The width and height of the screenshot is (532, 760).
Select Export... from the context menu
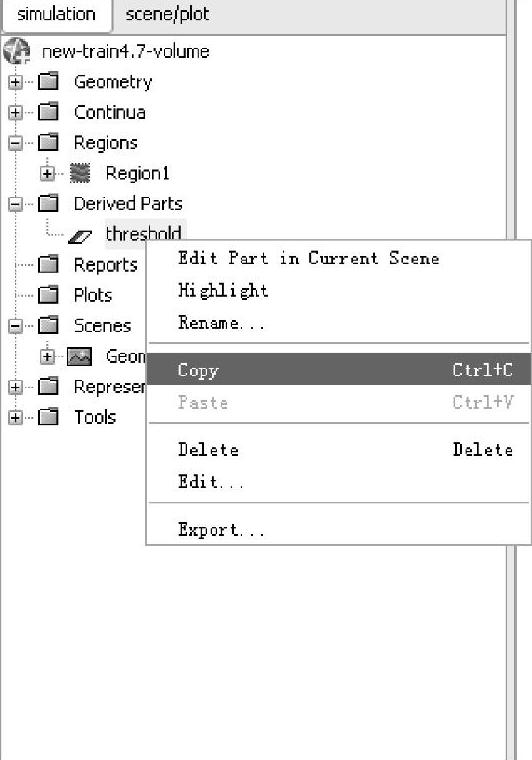(x=222, y=529)
